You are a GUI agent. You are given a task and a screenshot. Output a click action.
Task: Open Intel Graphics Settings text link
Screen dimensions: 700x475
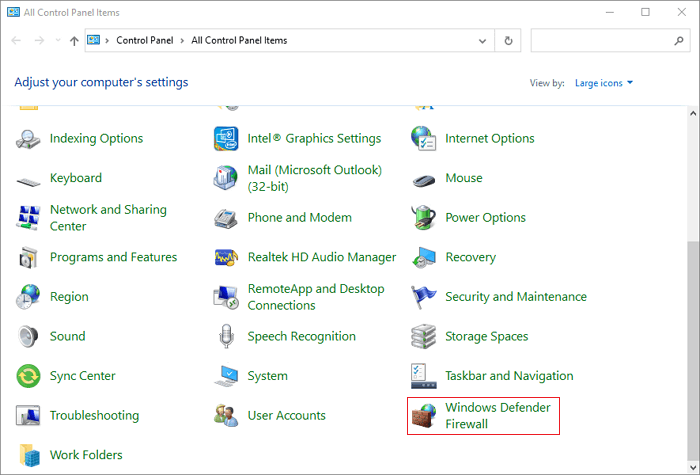click(314, 138)
